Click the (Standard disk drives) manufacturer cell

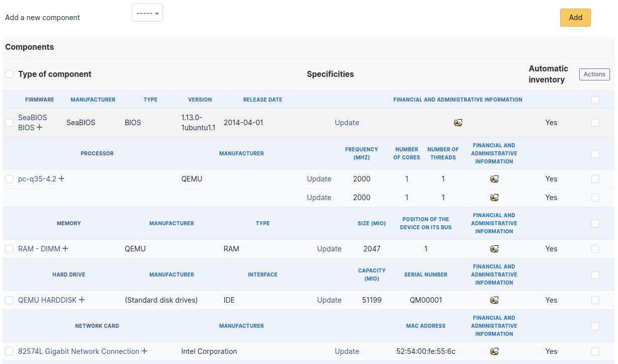coord(161,300)
